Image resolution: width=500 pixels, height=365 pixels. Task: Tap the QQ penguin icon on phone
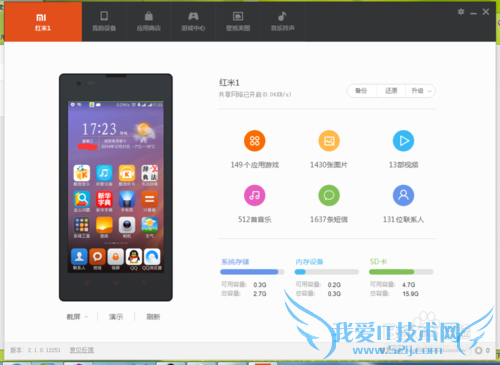(x=134, y=257)
